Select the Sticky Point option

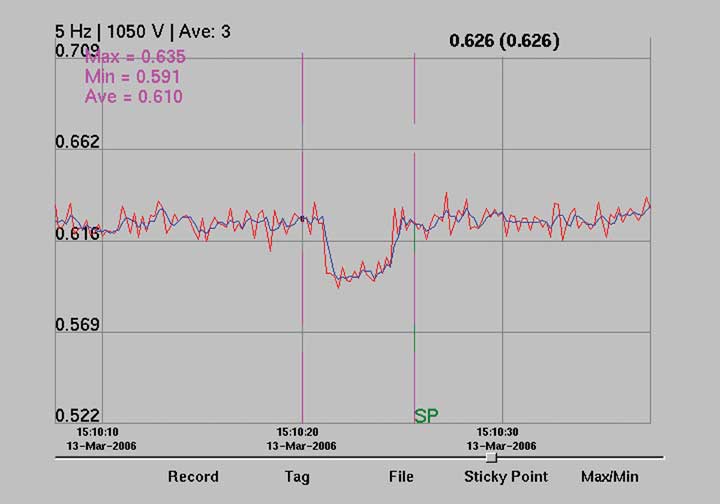[x=506, y=477]
